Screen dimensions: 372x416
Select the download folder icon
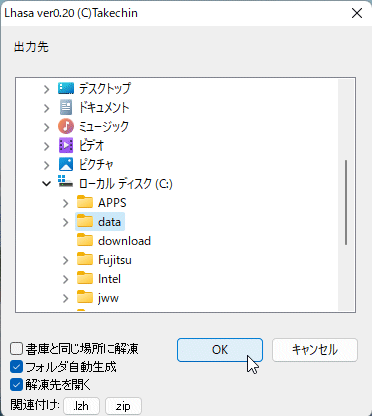(x=85, y=240)
